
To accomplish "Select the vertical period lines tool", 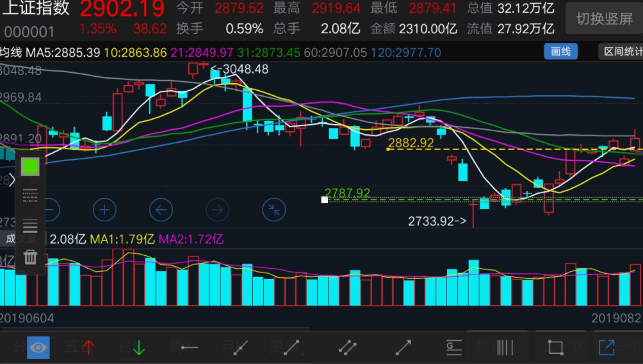I will pos(505,347).
